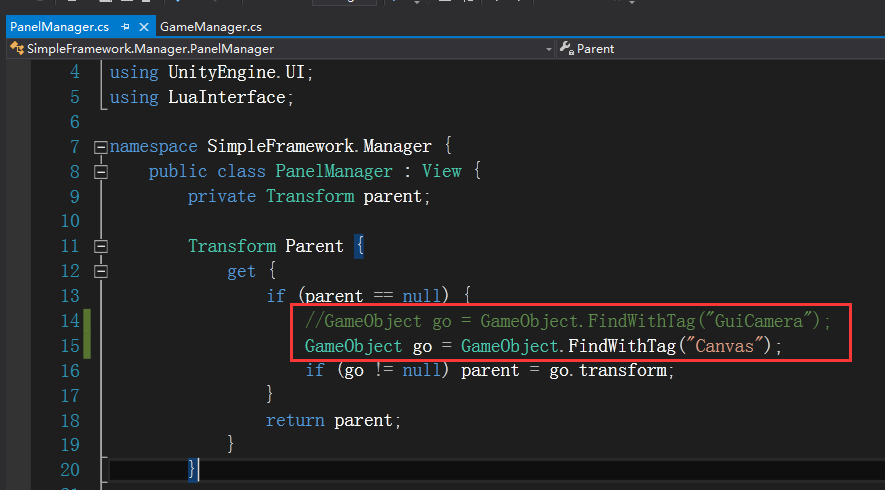885x490 pixels.
Task: Close the PanelManager.cs tab
Action: (144, 27)
